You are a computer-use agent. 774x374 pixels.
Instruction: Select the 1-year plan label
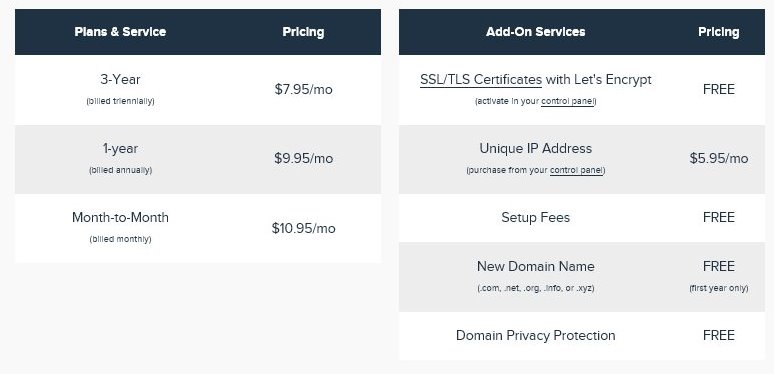tap(120, 149)
